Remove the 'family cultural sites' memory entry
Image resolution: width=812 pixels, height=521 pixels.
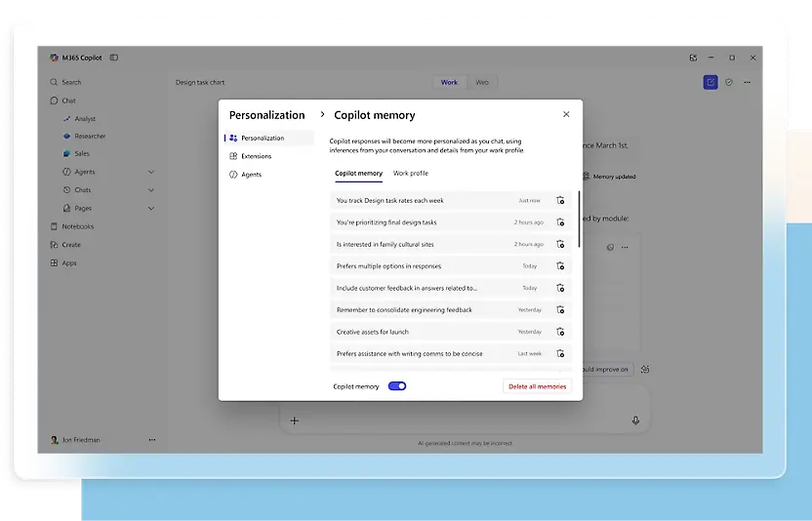(x=560, y=244)
